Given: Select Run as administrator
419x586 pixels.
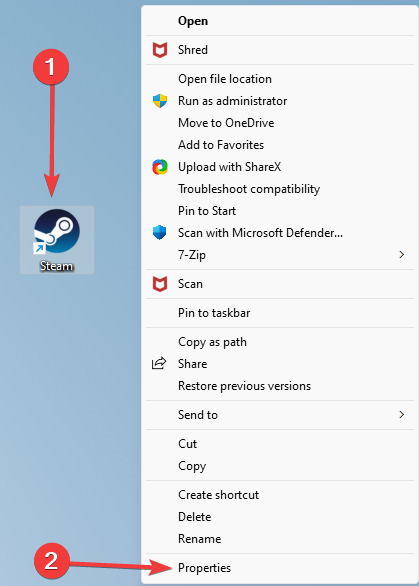Looking at the screenshot, I should 280,101.
